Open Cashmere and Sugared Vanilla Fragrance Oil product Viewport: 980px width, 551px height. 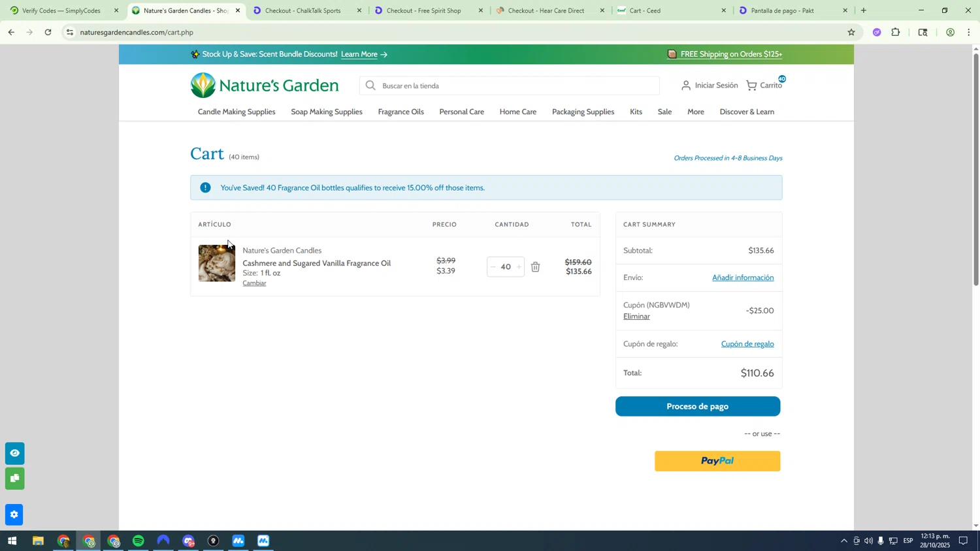(x=316, y=264)
